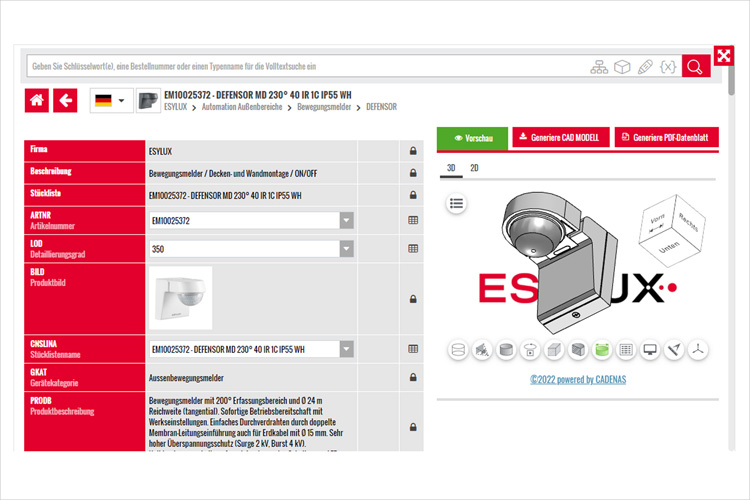Select the hidden-line shaded display icon
This screenshot has width=750, height=500.
point(482,350)
